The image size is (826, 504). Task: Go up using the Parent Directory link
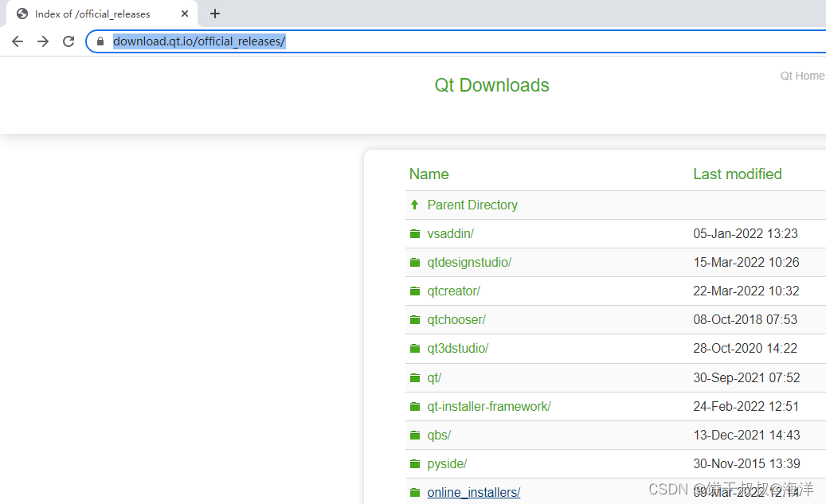pyautogui.click(x=472, y=205)
